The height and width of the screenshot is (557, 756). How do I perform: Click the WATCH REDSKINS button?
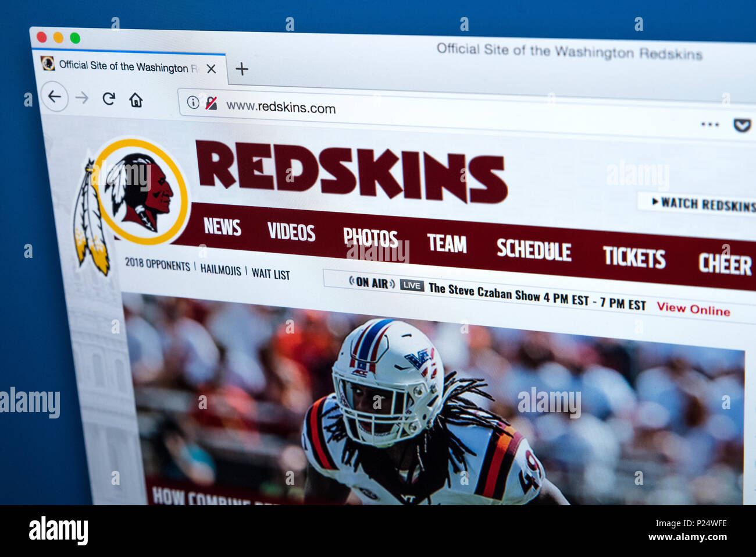pos(697,203)
